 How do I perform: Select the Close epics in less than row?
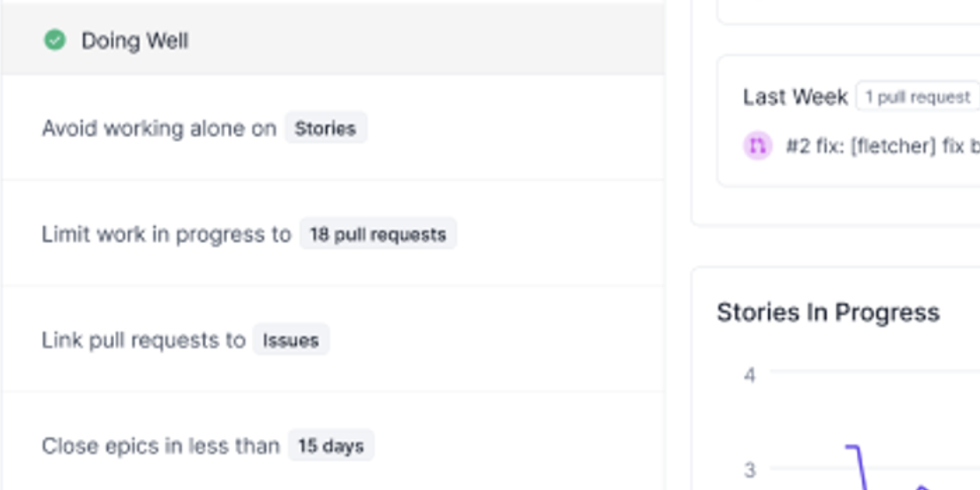tap(160, 445)
